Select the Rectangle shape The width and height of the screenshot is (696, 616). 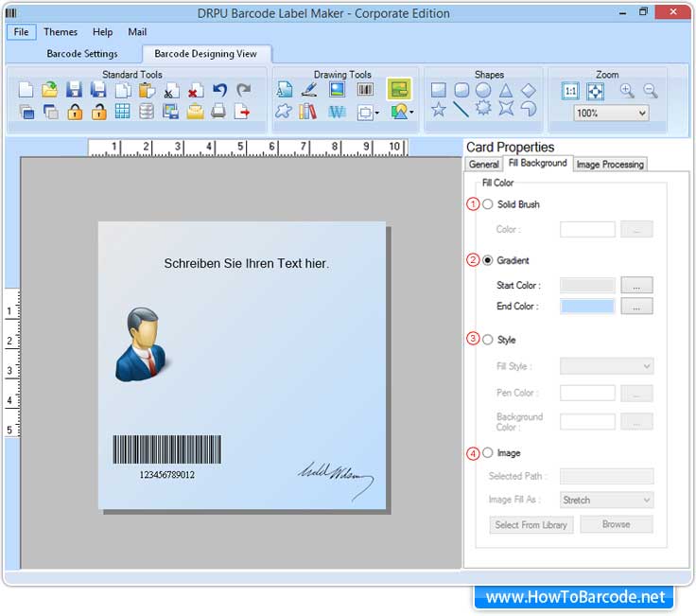[x=439, y=90]
